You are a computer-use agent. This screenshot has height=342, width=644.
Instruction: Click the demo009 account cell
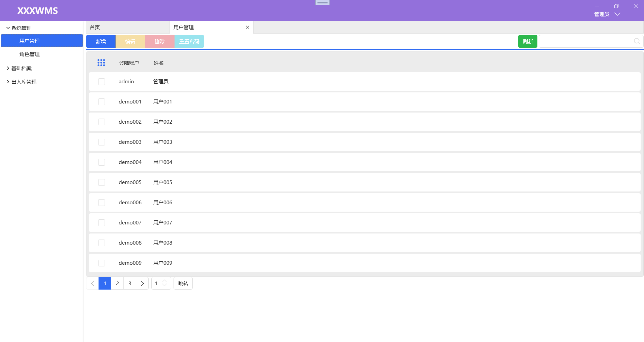point(130,263)
